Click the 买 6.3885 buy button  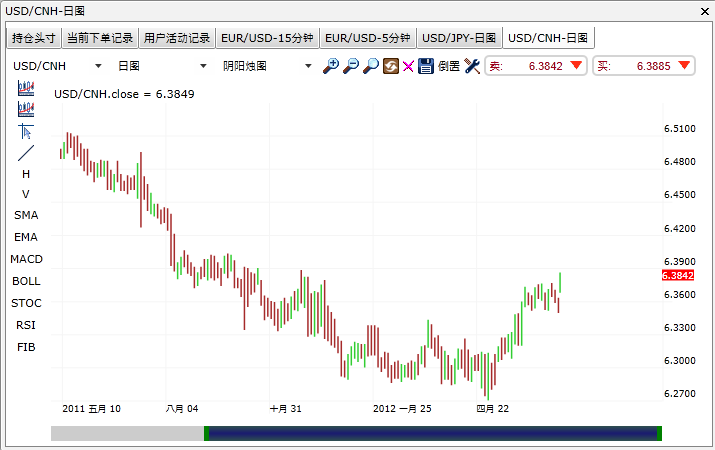643,66
